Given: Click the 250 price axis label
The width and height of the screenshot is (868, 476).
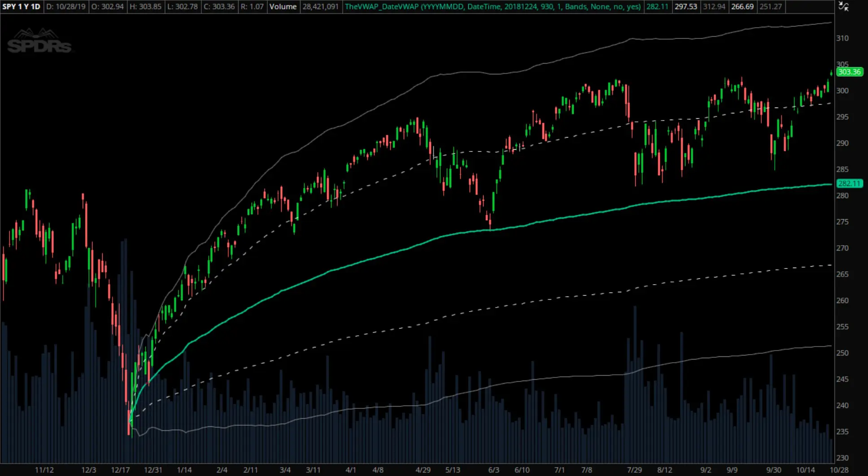Looking at the screenshot, I should [842, 353].
